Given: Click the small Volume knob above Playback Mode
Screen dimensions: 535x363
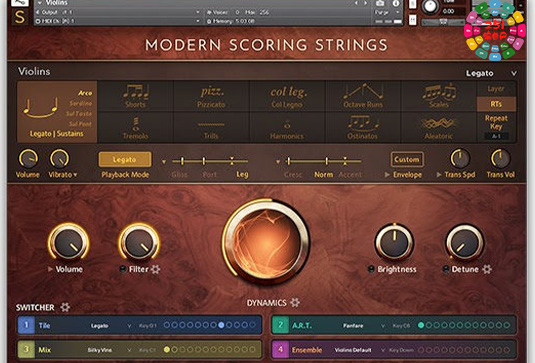Looking at the screenshot, I should coord(28,159).
